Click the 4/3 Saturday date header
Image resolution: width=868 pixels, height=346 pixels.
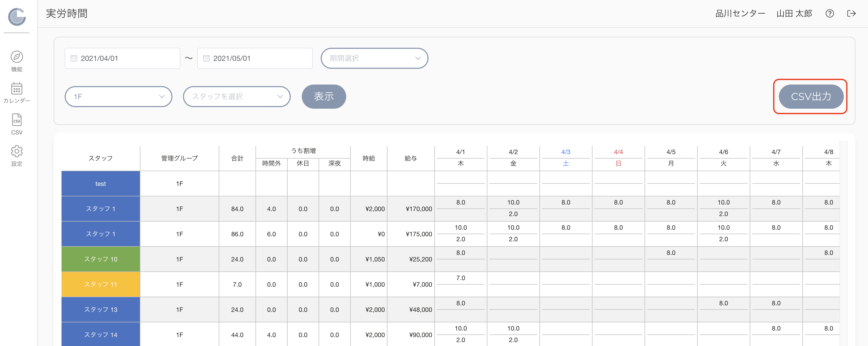pyautogui.click(x=566, y=152)
